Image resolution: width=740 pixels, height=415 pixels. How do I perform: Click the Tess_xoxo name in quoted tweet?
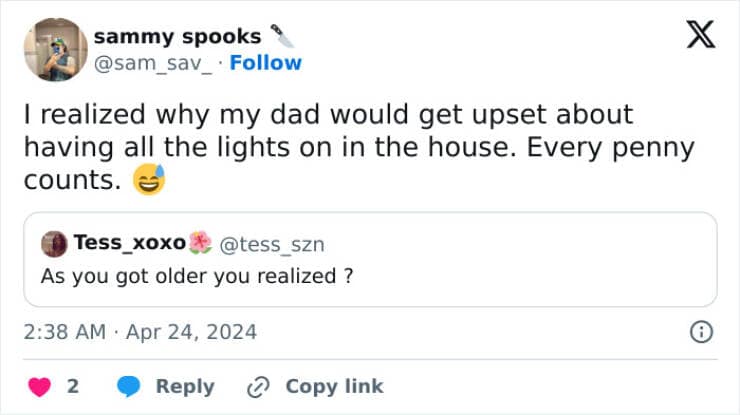[129, 243]
